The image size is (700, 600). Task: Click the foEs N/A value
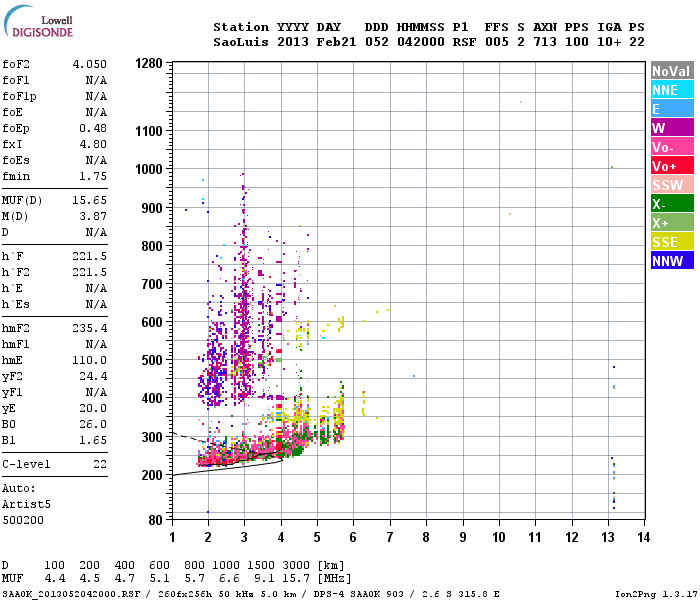[x=96, y=160]
